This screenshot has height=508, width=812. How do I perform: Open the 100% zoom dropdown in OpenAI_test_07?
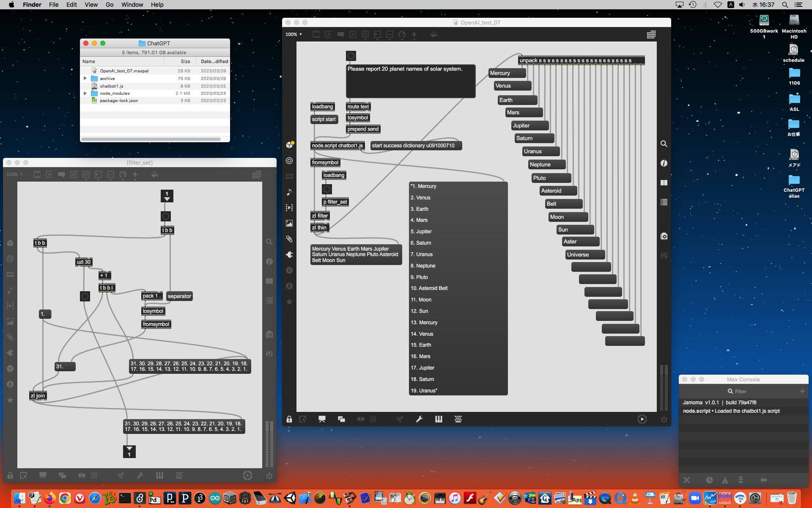[x=294, y=34]
